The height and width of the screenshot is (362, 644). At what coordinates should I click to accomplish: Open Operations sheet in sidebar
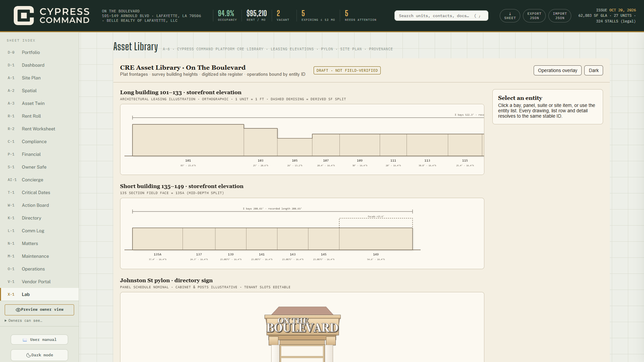tap(40, 269)
